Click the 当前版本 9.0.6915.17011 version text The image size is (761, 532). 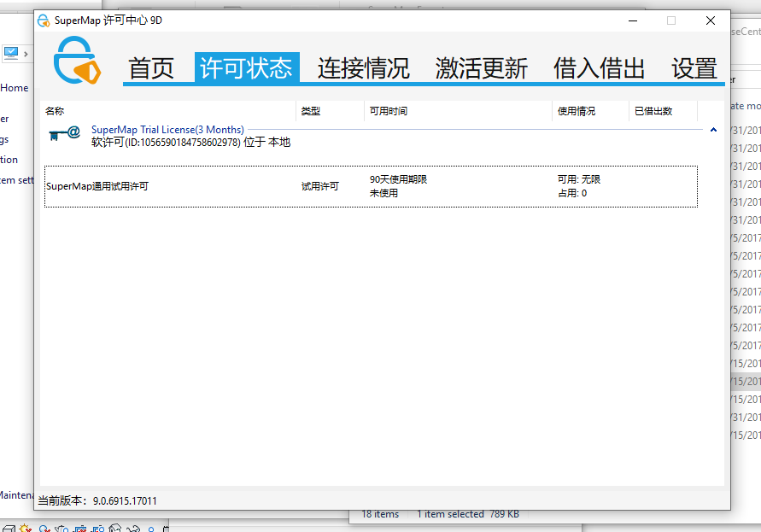click(x=97, y=501)
